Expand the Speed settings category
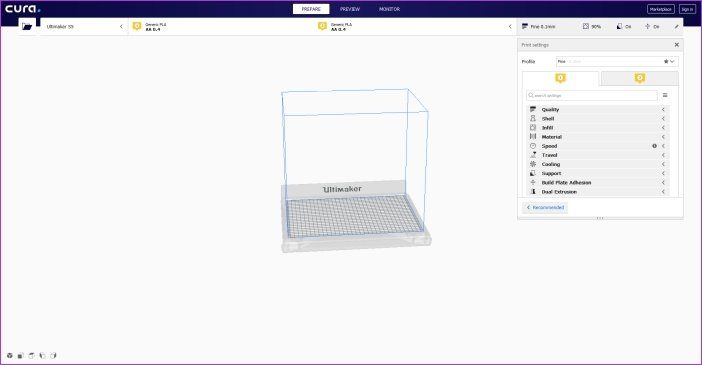Screen dimensions: 702x365 pos(599,146)
